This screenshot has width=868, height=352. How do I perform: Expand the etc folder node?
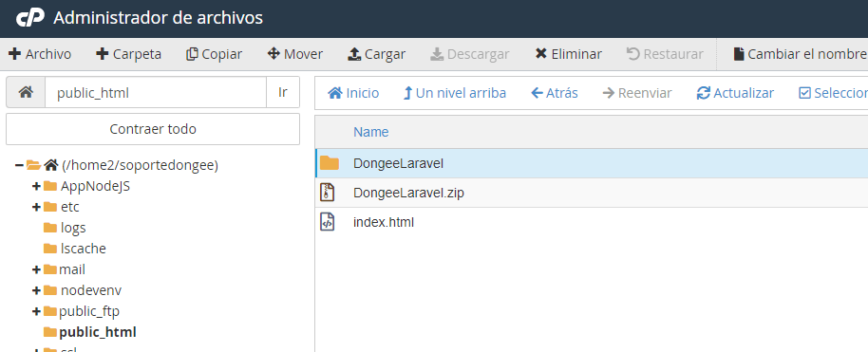(36, 207)
